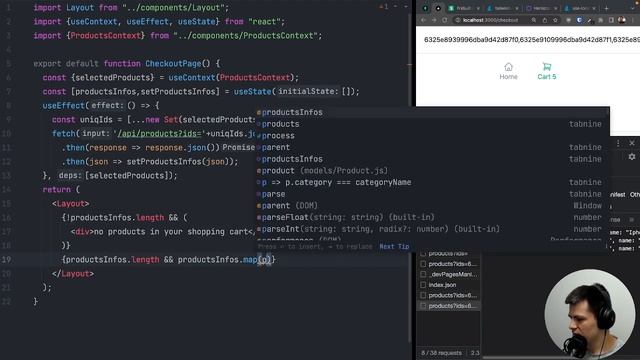The image size is (640, 360).
Task: Pick 'p => p.category === categoryName' suggestion
Action: coord(433,182)
